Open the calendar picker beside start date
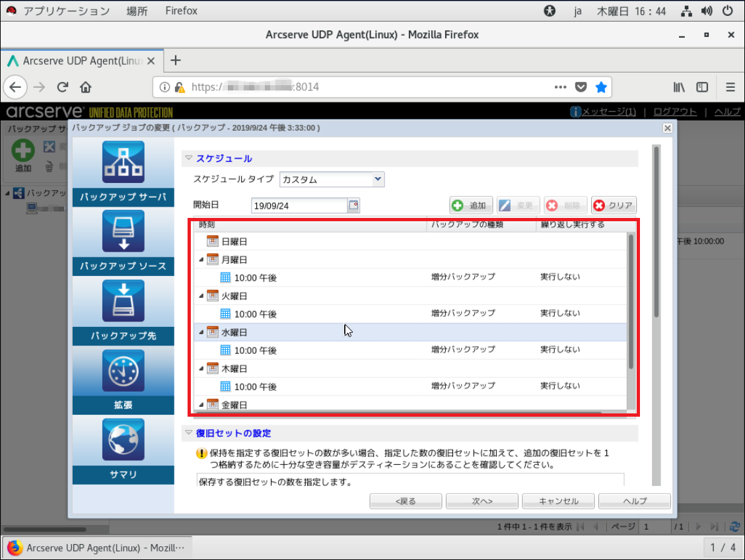745x560 pixels. [x=353, y=205]
